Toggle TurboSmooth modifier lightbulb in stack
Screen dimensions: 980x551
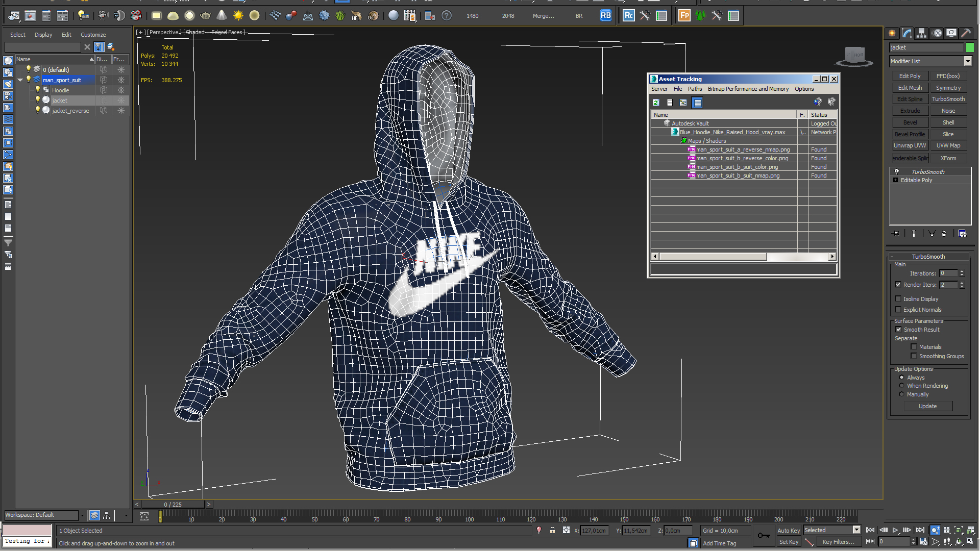click(896, 172)
